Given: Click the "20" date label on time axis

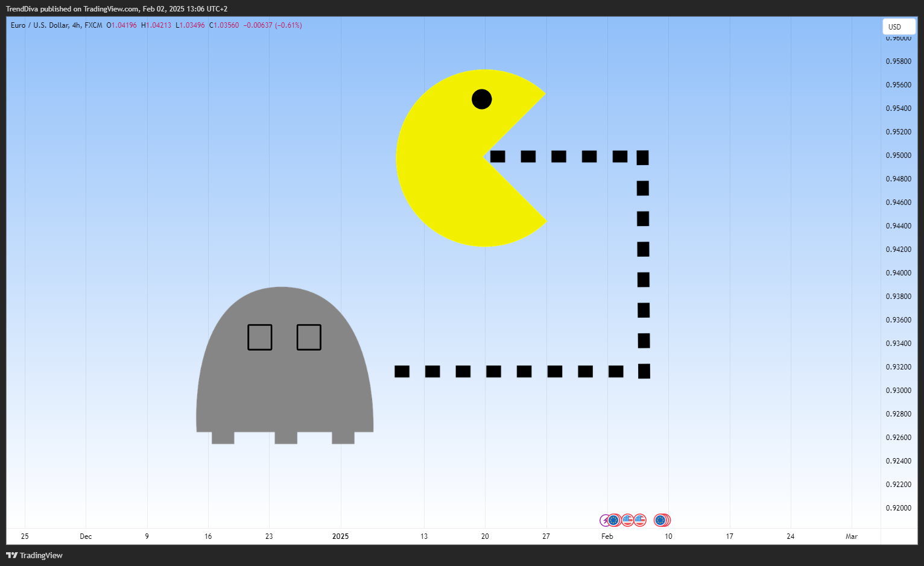Looking at the screenshot, I should (485, 536).
